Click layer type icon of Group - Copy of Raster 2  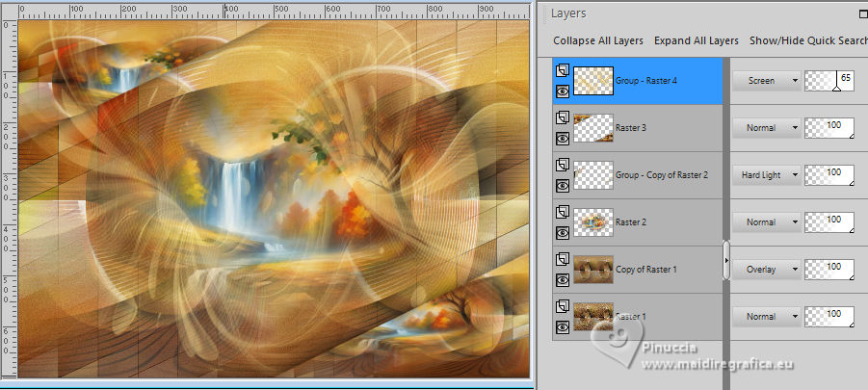point(563,165)
